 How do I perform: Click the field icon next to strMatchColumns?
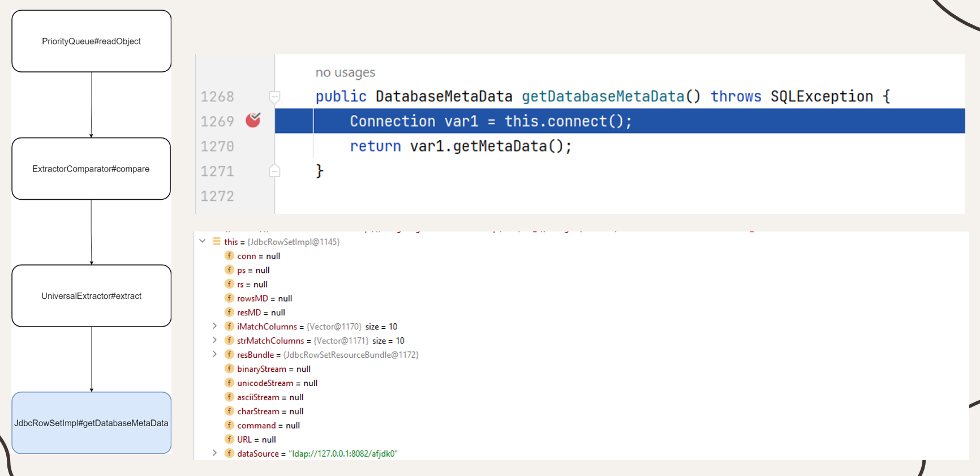click(x=229, y=341)
